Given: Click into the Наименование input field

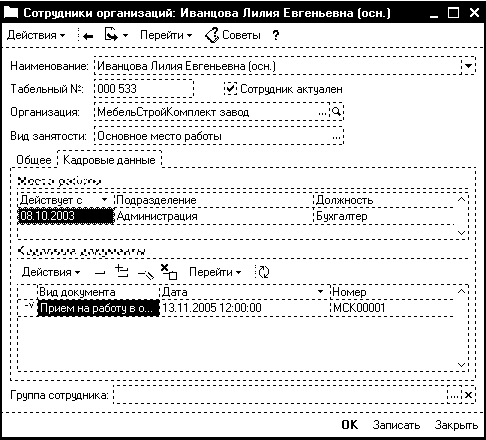Looking at the screenshot, I should tap(278, 66).
